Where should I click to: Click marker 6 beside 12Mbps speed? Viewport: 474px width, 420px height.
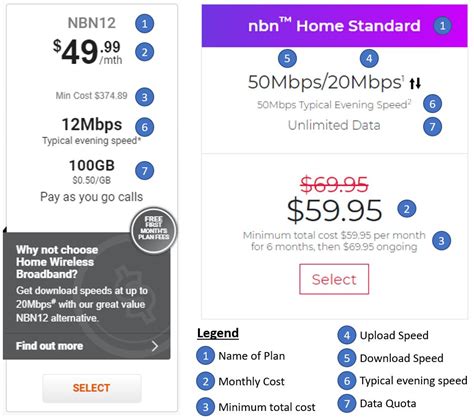[144, 127]
